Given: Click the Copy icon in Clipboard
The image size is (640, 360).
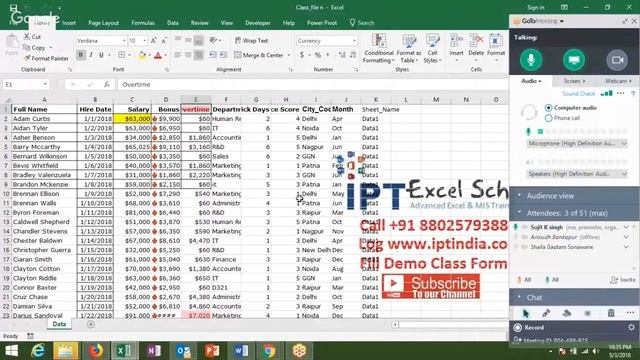Looking at the screenshot, I should (27, 48).
